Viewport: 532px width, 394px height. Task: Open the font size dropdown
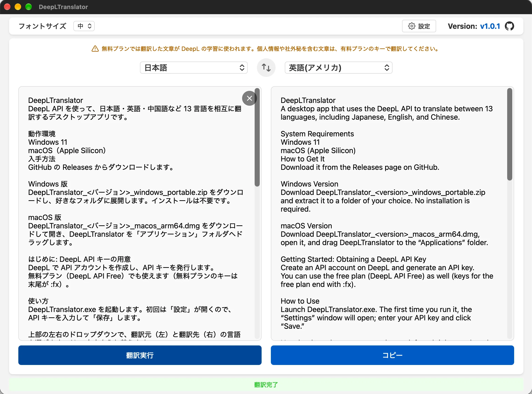(84, 26)
